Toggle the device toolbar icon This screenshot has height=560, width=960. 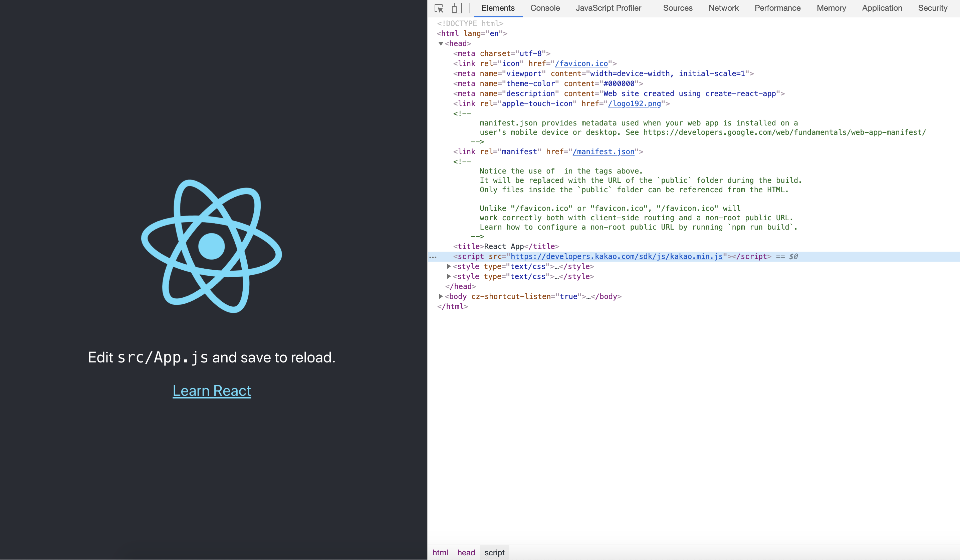click(x=457, y=8)
